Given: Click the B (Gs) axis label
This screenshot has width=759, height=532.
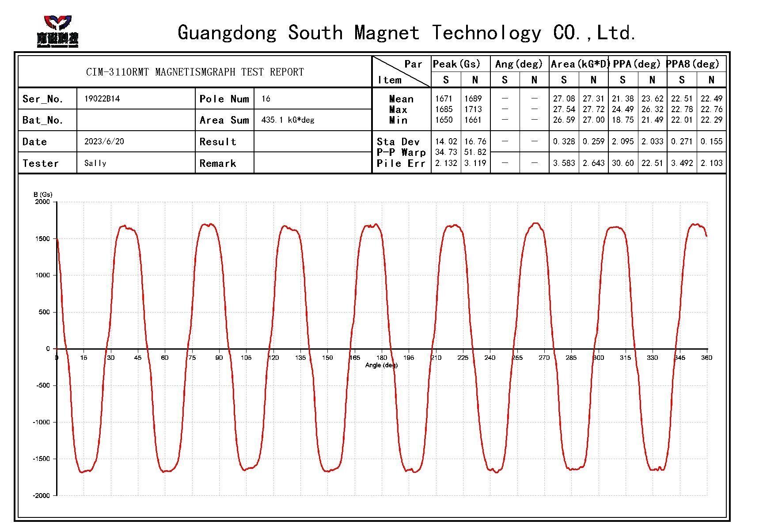Looking at the screenshot, I should [x=43, y=195].
